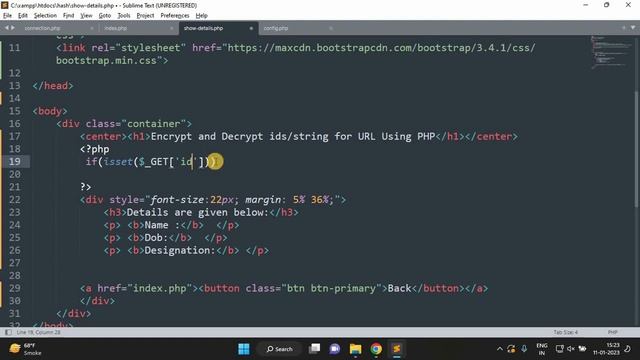Show hidden system tray icons chevron
Screen dimensions: 640x360
500,349
